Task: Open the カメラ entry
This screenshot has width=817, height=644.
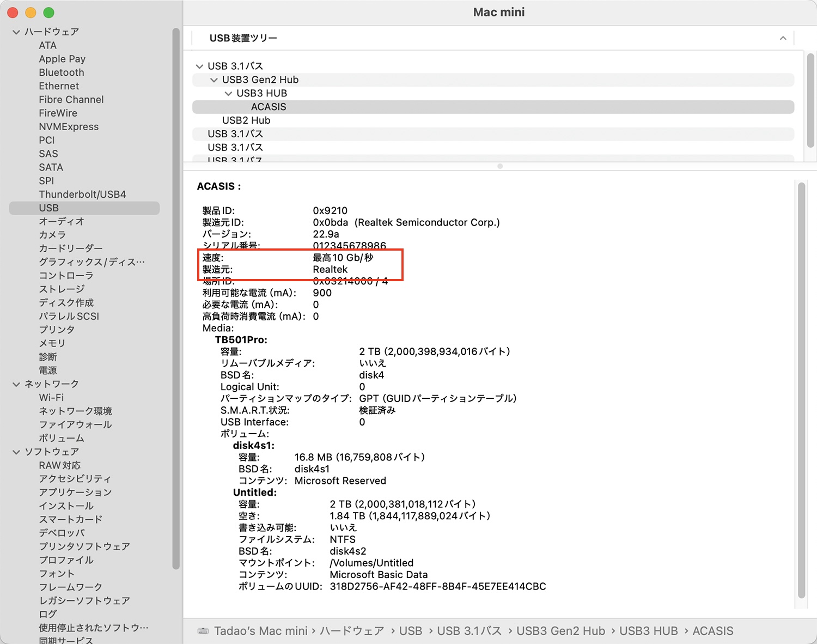Action: [52, 235]
